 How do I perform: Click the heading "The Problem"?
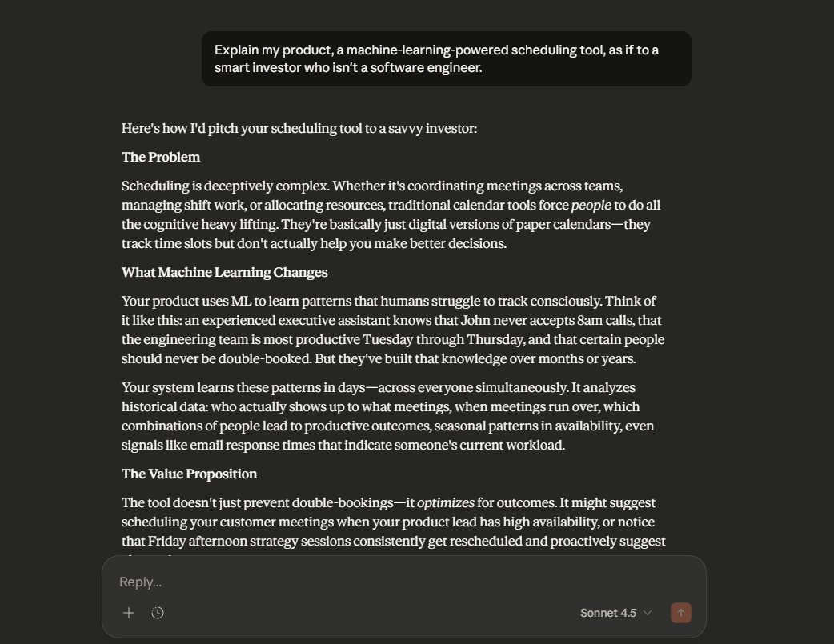point(161,157)
